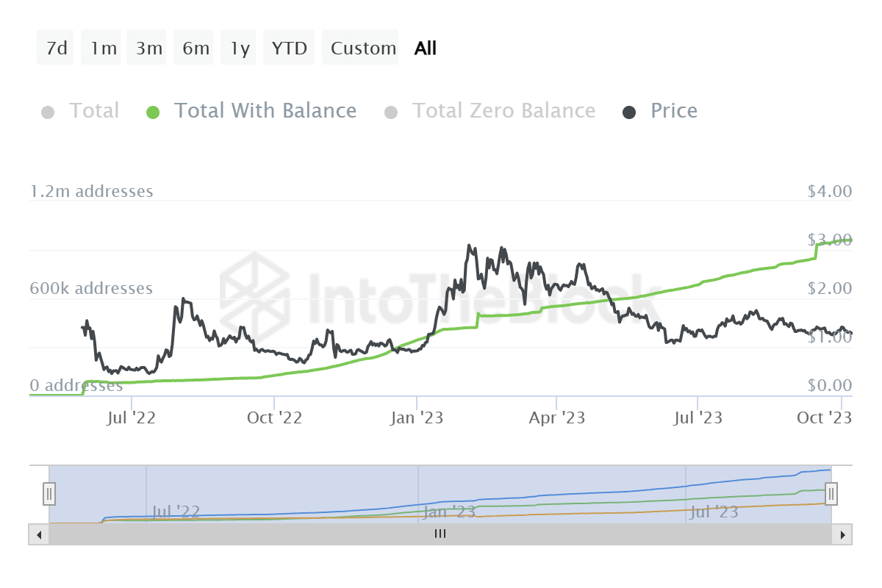
Task: Open the Custom date range picker
Action: point(363,49)
